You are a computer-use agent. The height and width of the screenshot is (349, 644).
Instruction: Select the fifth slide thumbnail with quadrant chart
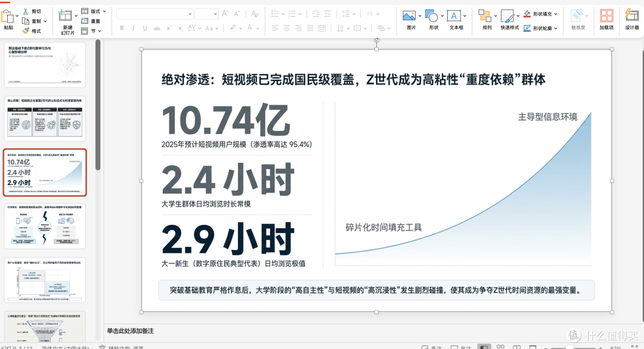[45, 280]
